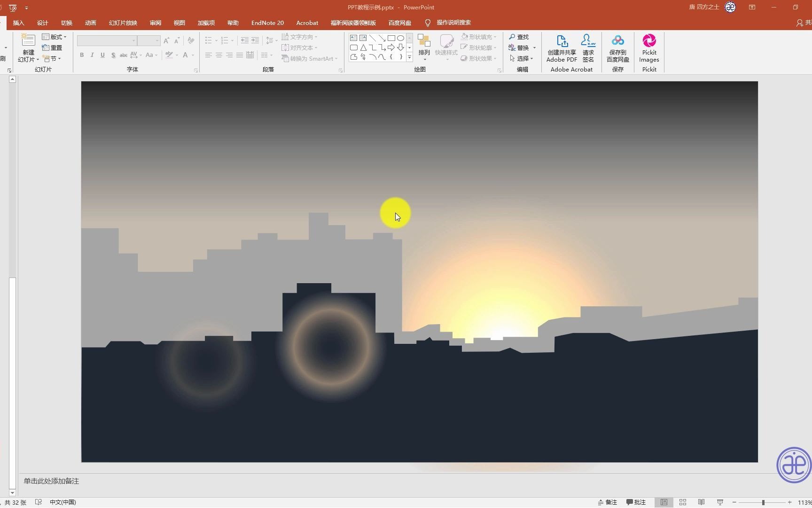Toggle Justify paragraph alignment

coord(239,55)
